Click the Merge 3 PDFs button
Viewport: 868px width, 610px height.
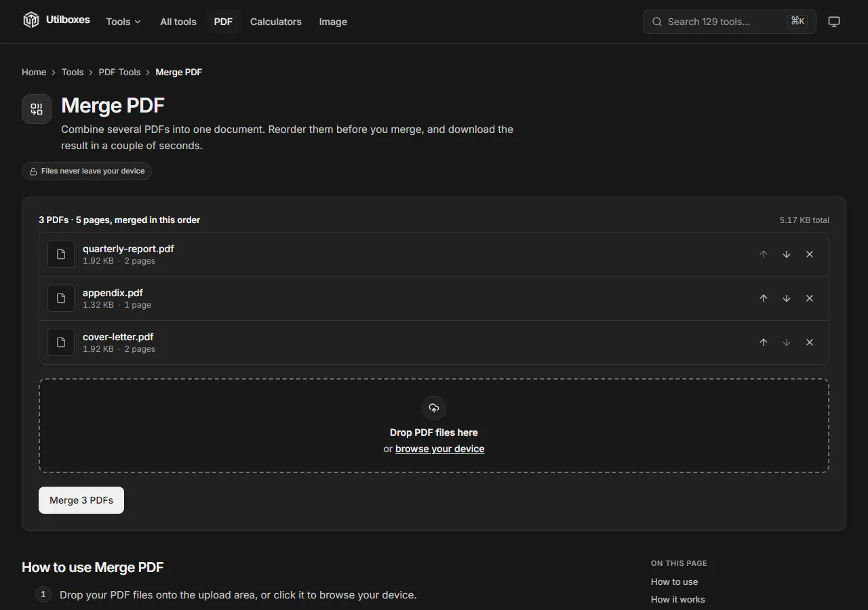(x=81, y=500)
